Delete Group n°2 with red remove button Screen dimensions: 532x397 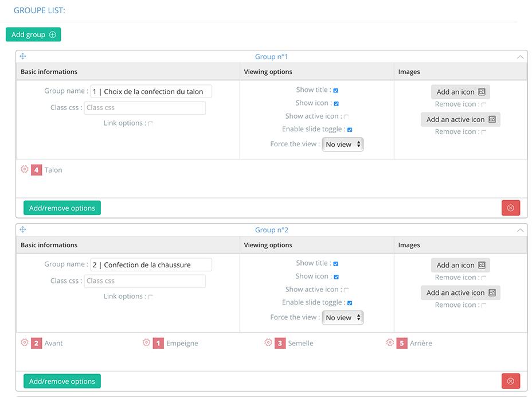(x=511, y=381)
